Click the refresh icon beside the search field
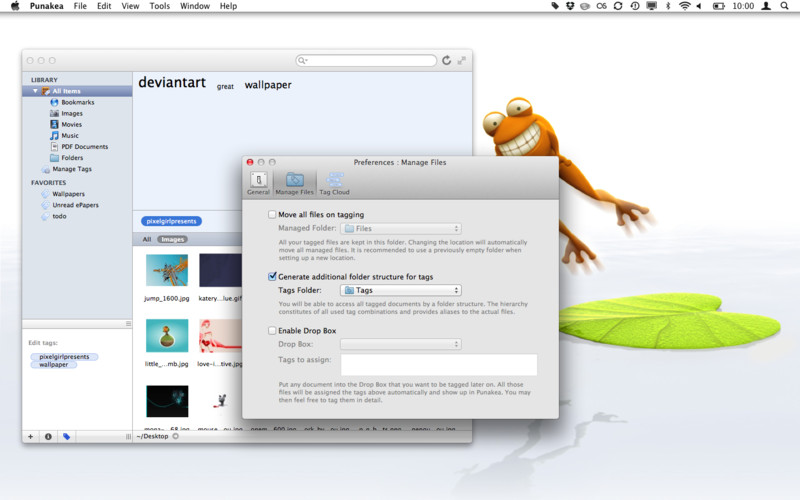Screen dimensions: 800x500 446,61
